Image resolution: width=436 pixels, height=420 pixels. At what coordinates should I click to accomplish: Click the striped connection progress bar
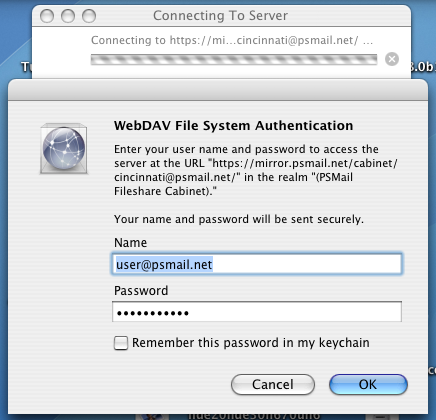click(x=234, y=59)
